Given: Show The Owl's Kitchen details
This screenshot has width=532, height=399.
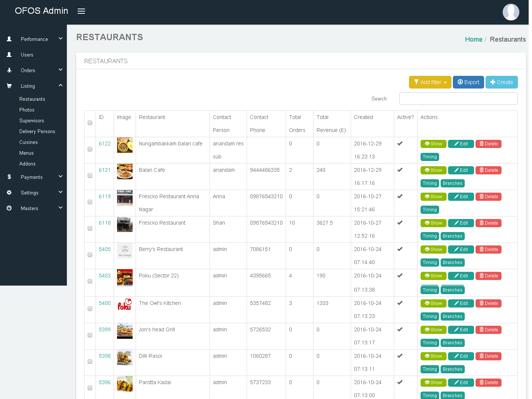Looking at the screenshot, I should [434, 303].
